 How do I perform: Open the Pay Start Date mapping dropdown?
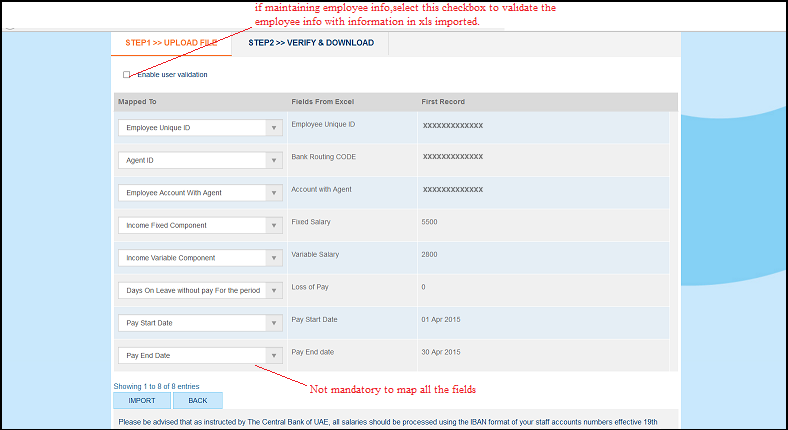pyautogui.click(x=199, y=323)
